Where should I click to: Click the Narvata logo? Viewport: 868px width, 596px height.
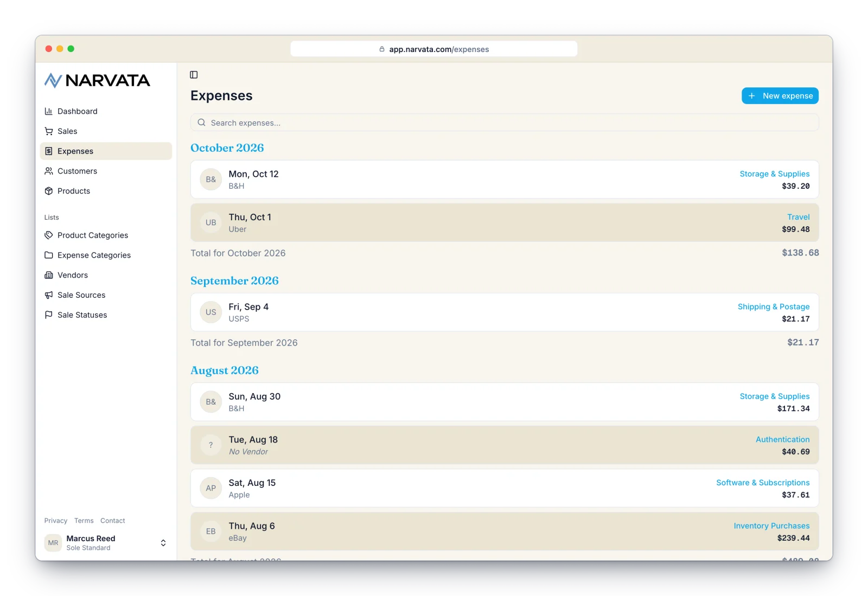[97, 80]
